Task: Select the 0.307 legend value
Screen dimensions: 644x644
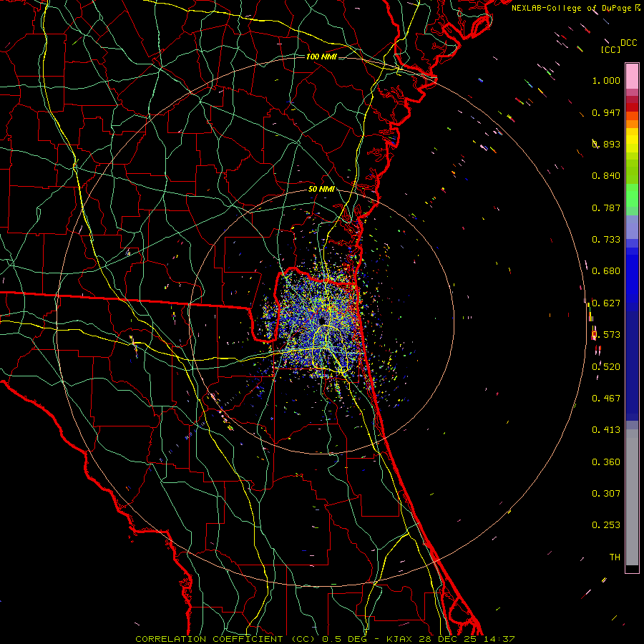Action: click(606, 494)
